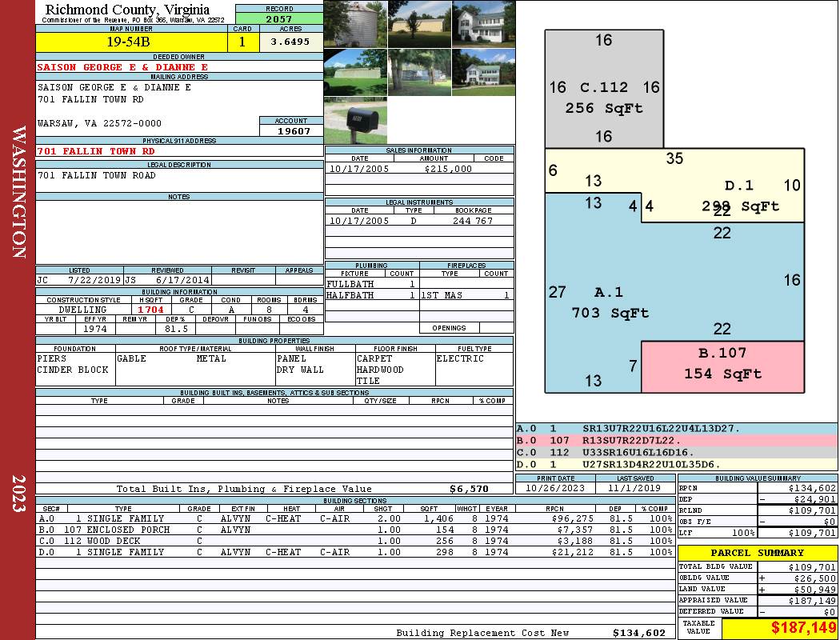Click the METAL roof material

(211, 358)
